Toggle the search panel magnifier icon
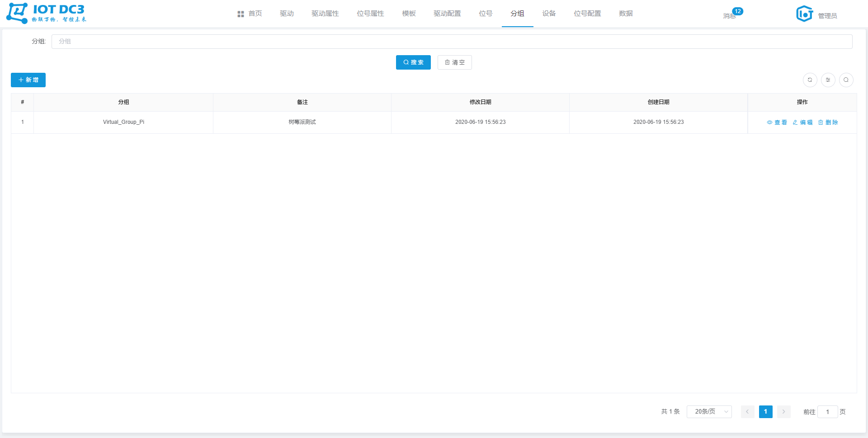The image size is (868, 438). 846,80
